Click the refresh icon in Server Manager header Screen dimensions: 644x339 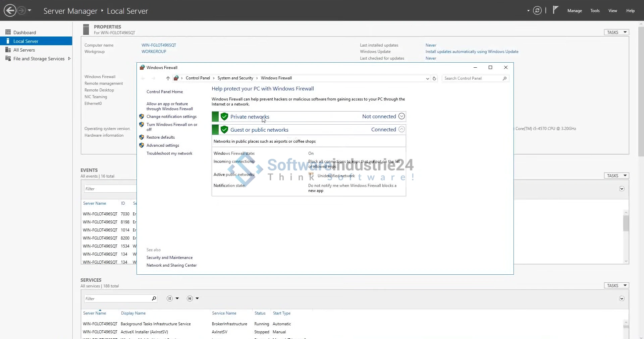point(537,11)
